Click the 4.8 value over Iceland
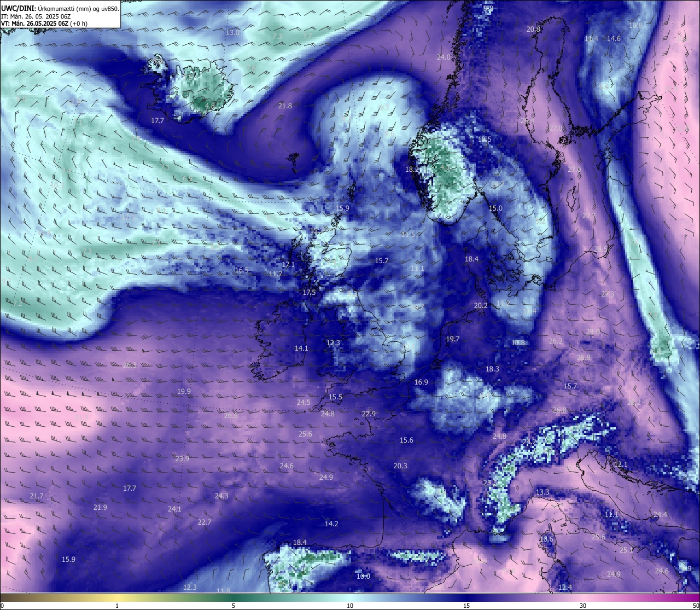Image resolution: width=700 pixels, height=610 pixels. 209,106
